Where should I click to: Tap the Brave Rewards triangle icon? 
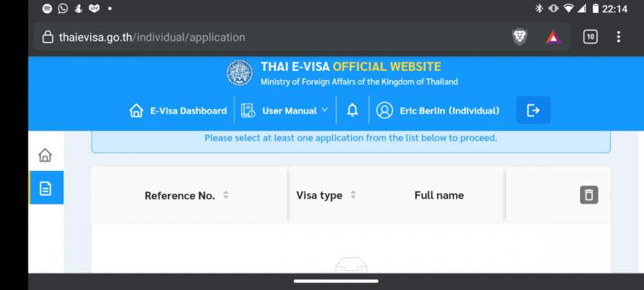click(553, 37)
